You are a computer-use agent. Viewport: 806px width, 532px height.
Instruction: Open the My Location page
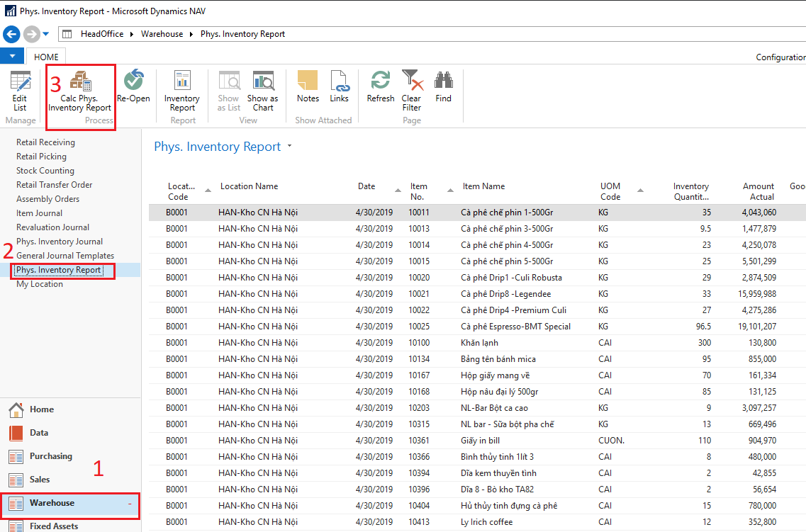click(x=40, y=285)
